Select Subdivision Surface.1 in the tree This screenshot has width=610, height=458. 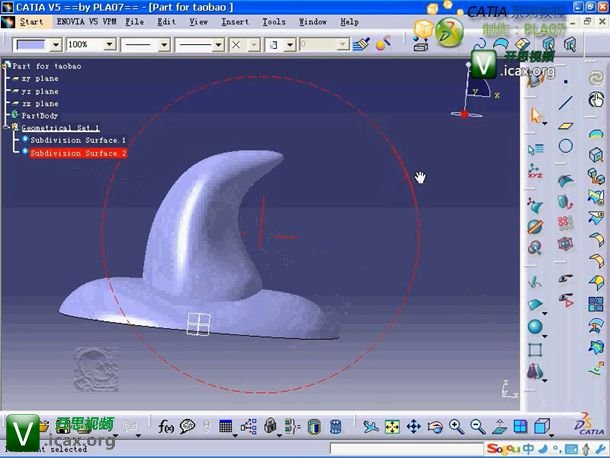tap(78, 141)
